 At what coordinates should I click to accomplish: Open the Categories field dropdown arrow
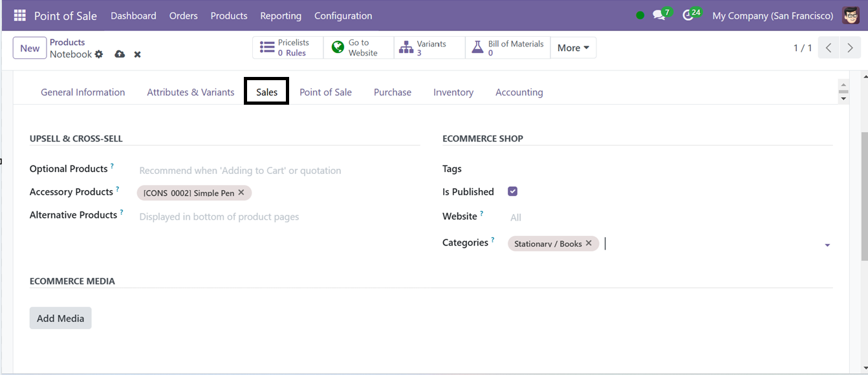point(827,246)
